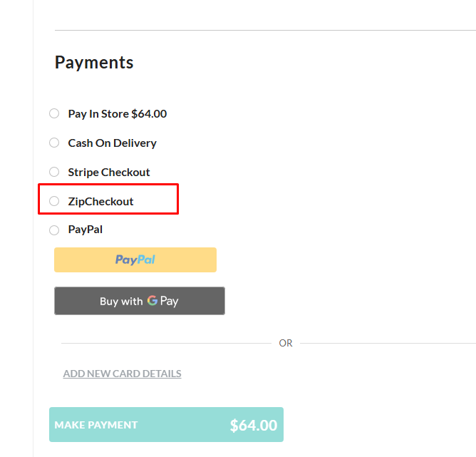This screenshot has height=457, width=476.
Task: Click the Payments section heading
Action: point(94,63)
